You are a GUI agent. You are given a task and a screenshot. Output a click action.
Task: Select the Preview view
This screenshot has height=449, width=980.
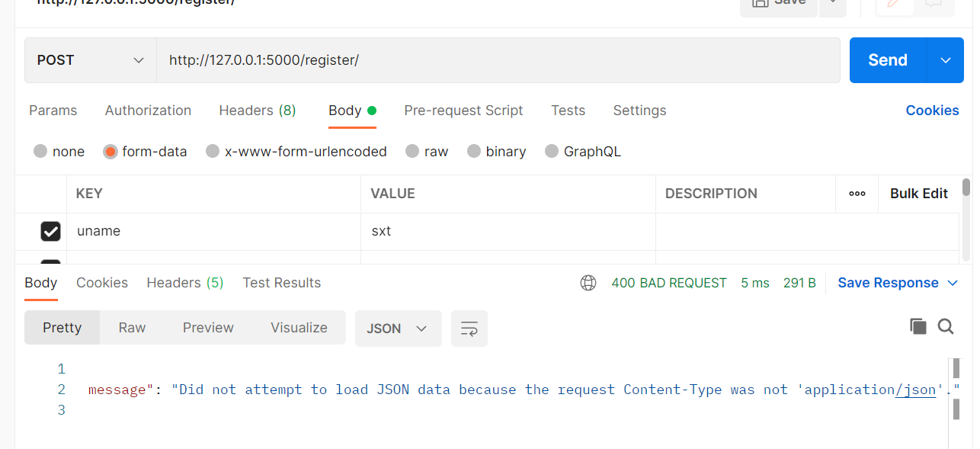click(208, 328)
